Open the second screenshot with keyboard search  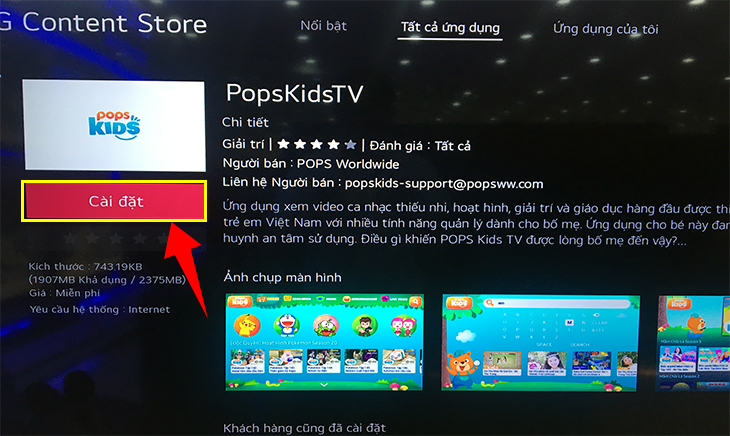(x=541, y=343)
